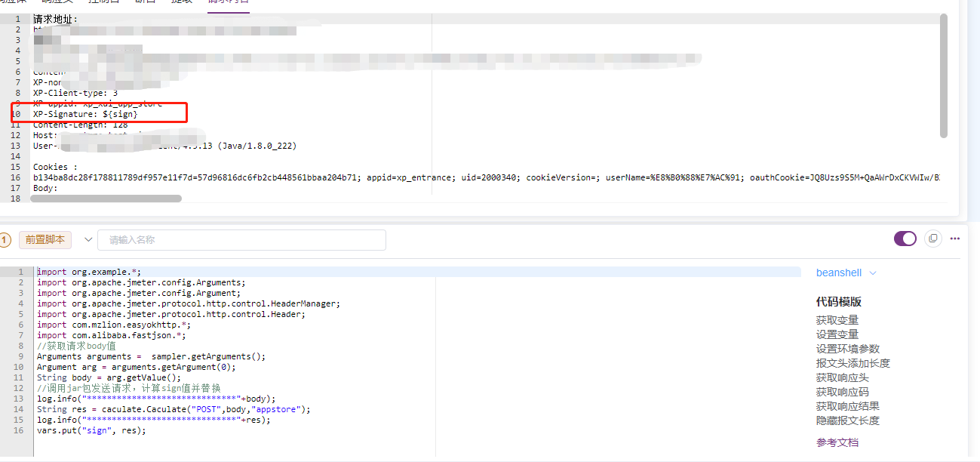Insert the 报文头添加长度 code template

click(x=853, y=363)
